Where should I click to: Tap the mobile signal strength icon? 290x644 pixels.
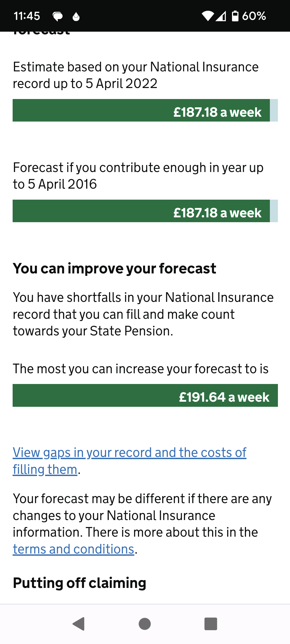[221, 16]
